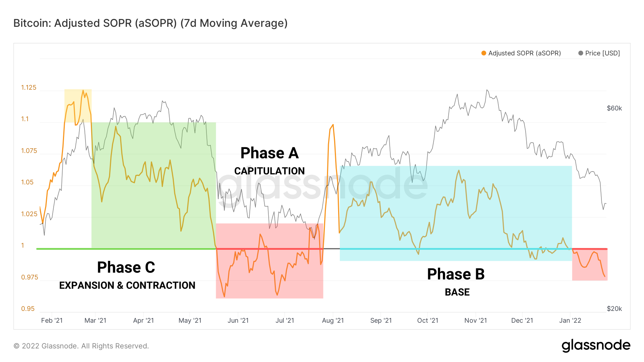
Task: Select the Phase B heading
Action: [x=456, y=274]
